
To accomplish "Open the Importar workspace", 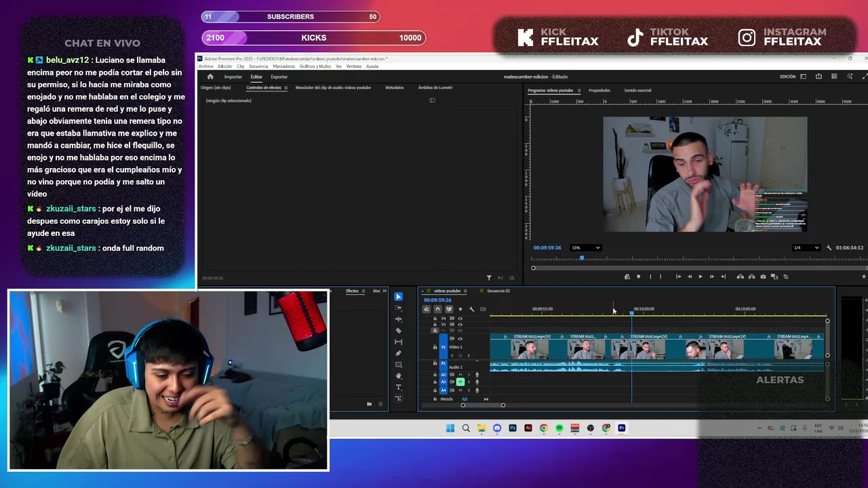I will coord(233,77).
